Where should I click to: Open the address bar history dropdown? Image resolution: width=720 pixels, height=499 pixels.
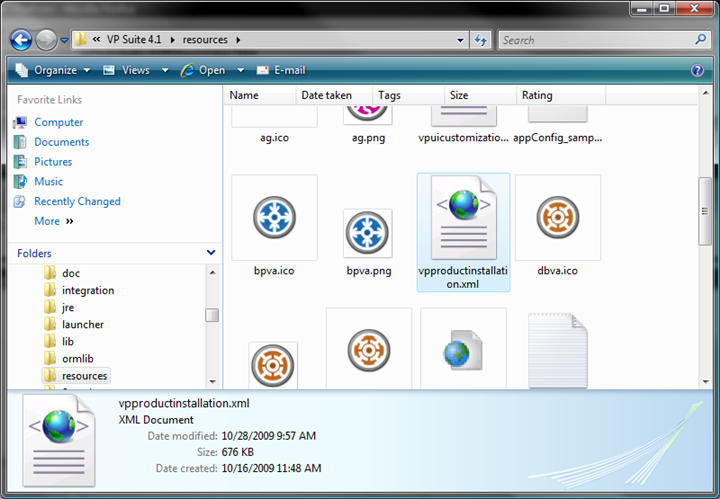[x=460, y=40]
